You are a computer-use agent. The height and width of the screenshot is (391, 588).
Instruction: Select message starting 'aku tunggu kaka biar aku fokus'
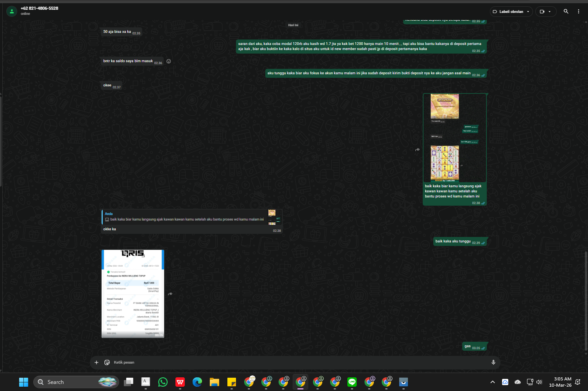tap(376, 73)
